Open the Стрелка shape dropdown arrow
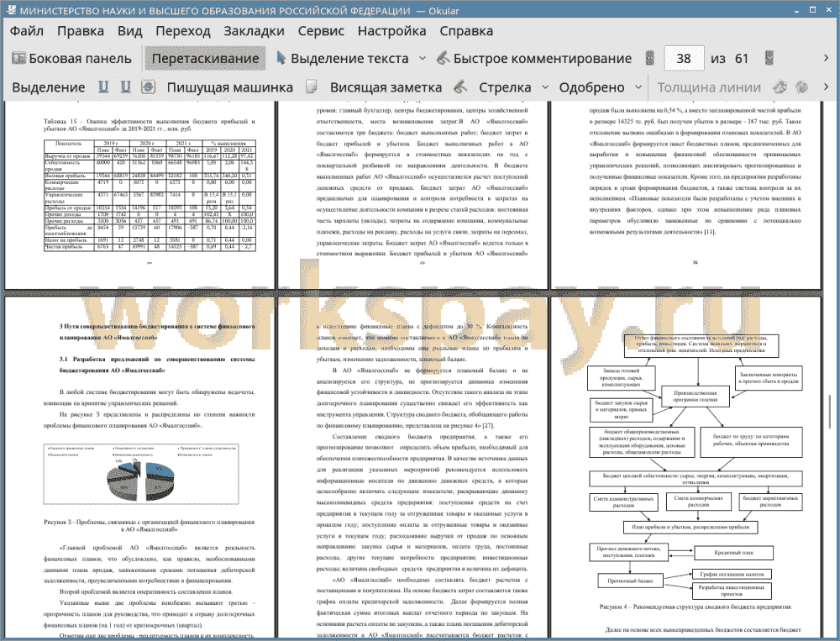The width and height of the screenshot is (840, 641). 545,87
